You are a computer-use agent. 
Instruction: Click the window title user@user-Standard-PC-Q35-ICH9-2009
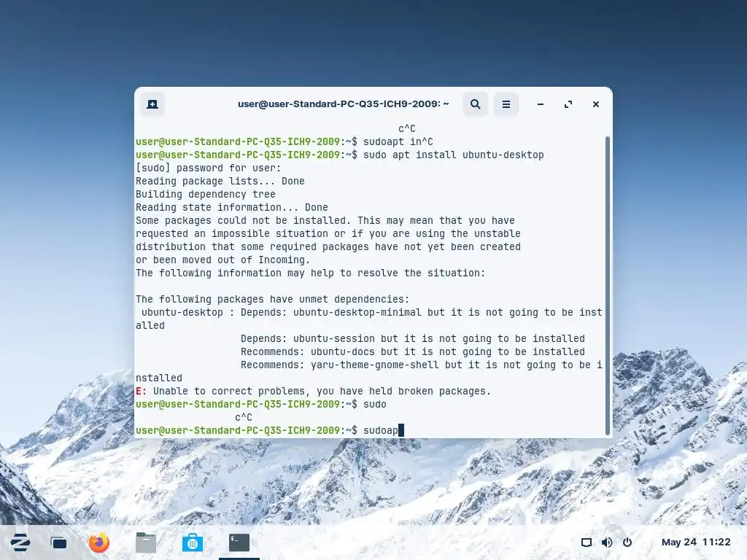pos(343,104)
